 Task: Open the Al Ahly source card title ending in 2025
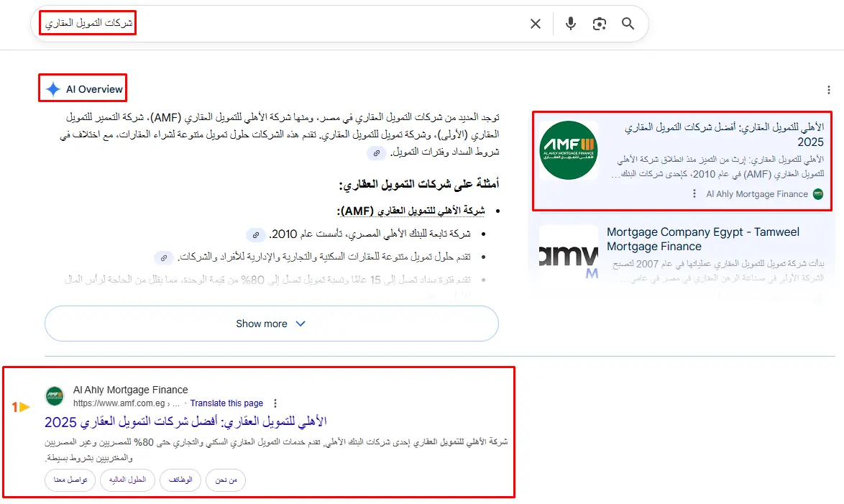(724, 134)
